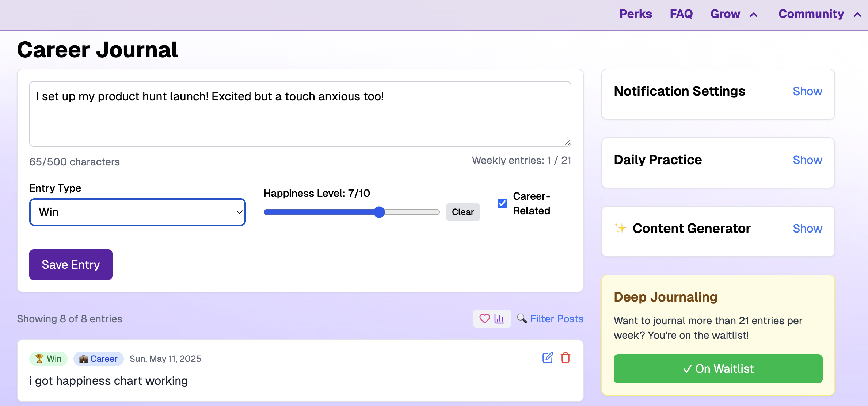Uncheck the Career-Related checkbox
The height and width of the screenshot is (406, 868).
(x=502, y=203)
